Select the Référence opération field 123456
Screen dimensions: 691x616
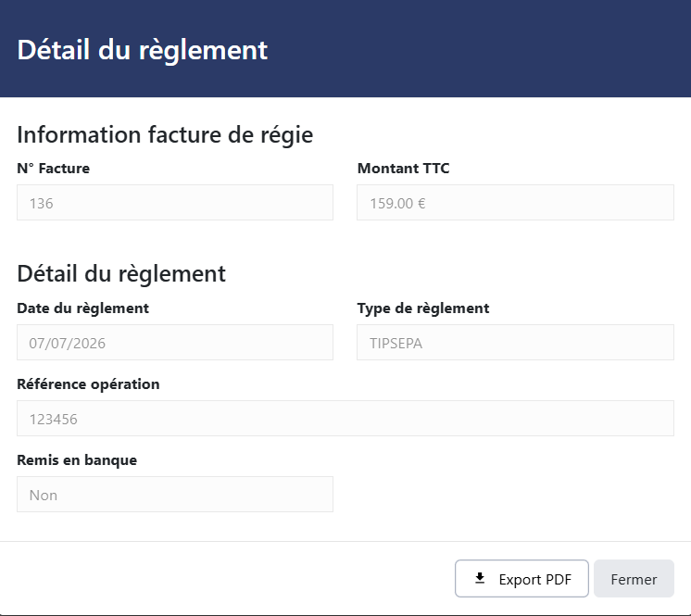(345, 418)
